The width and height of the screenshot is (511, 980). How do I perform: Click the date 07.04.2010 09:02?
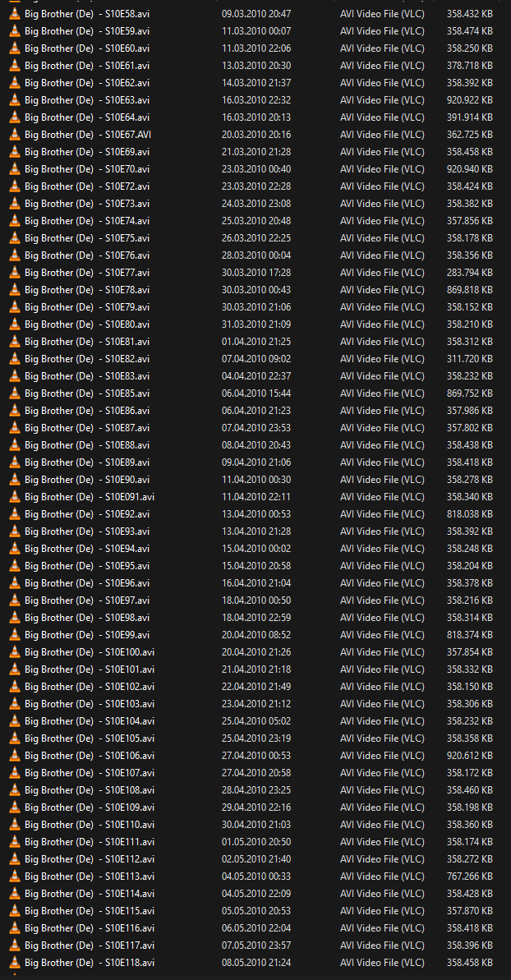point(256,359)
